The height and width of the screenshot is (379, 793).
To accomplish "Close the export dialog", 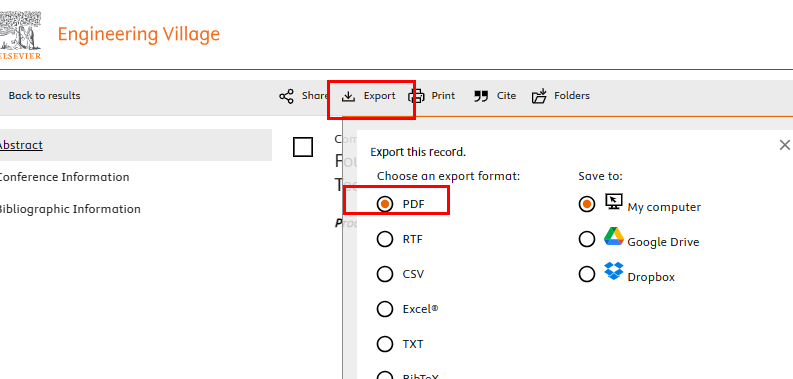I will click(x=784, y=145).
